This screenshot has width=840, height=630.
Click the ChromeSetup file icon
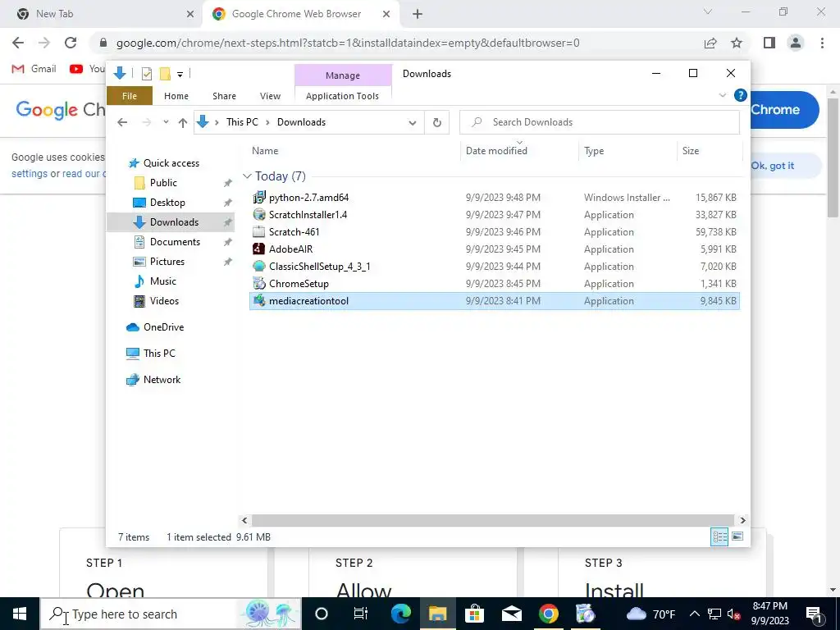259,283
